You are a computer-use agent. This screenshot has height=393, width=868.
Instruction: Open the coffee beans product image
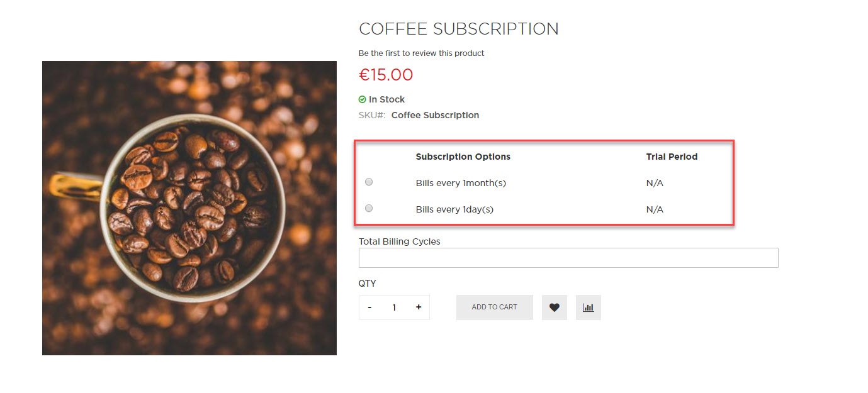[189, 208]
